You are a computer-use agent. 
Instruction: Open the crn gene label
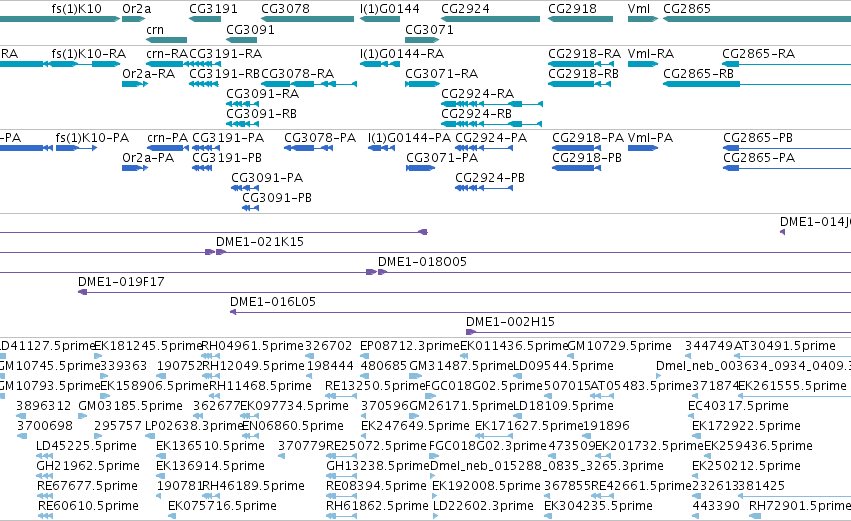coord(155,30)
